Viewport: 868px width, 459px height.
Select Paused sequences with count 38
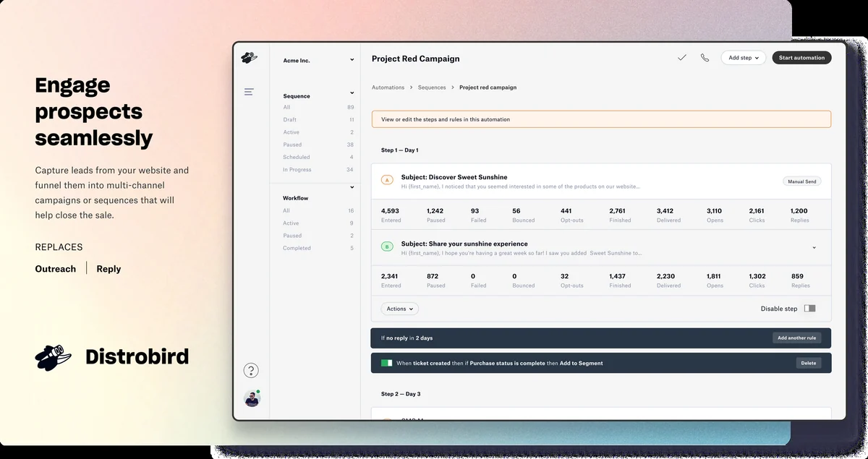(318, 145)
